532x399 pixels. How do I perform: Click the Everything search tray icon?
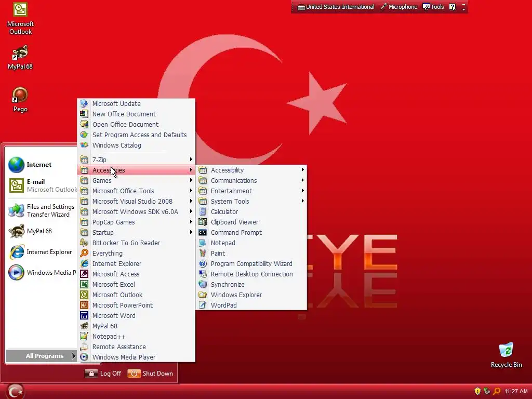coord(496,391)
